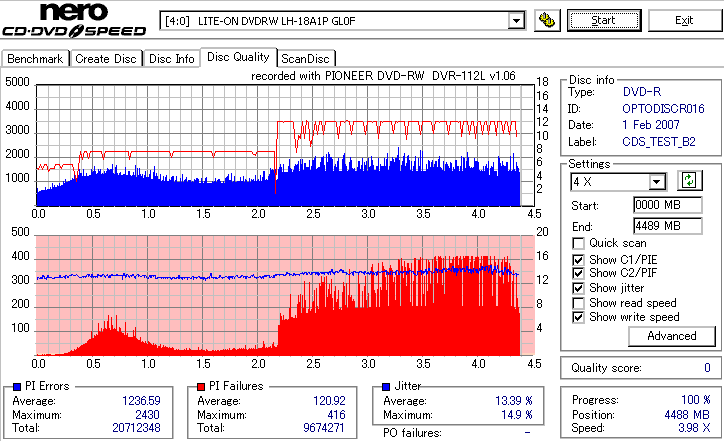The width and height of the screenshot is (724, 441).
Task: Open the Create Disc tab
Action: tap(106, 59)
